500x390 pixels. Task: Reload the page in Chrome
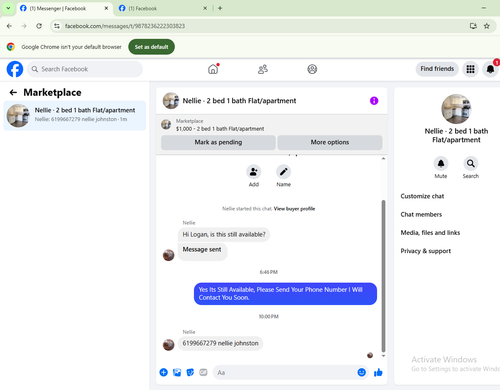point(39,26)
